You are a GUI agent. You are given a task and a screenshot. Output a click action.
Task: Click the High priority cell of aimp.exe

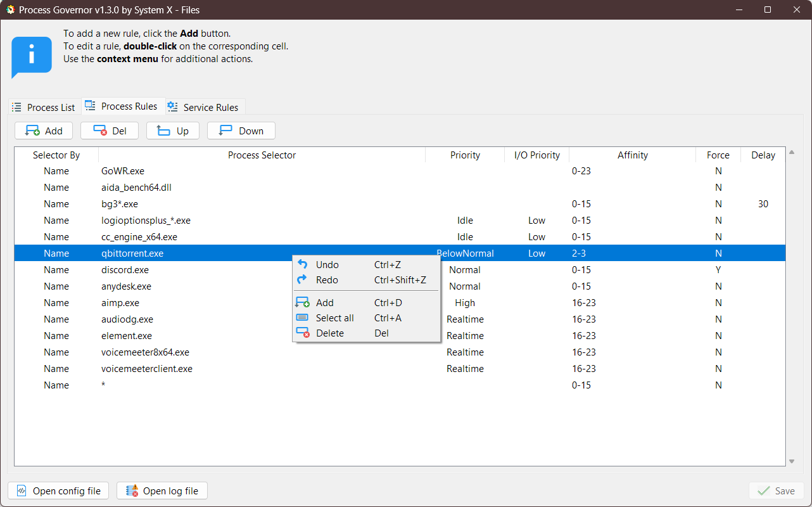[465, 303]
